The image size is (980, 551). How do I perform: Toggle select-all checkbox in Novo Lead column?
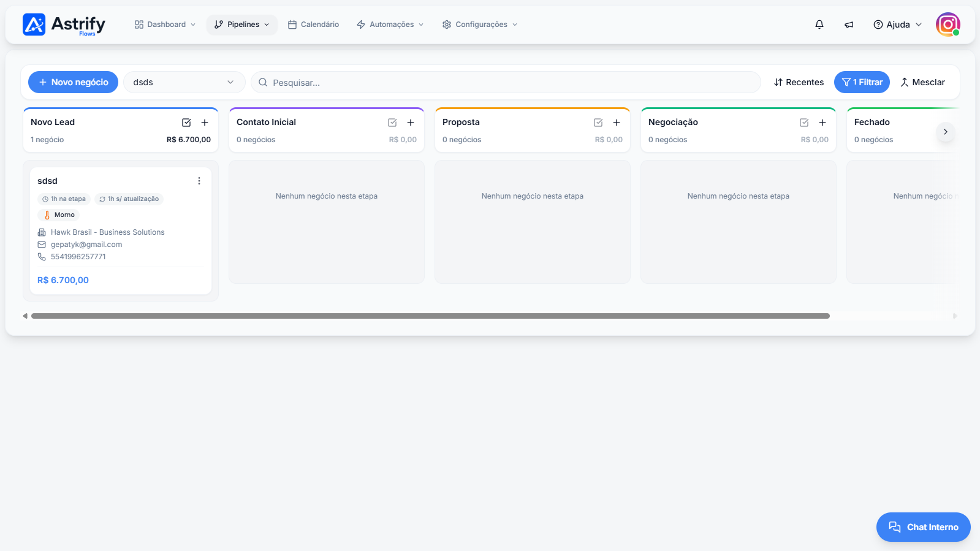(x=186, y=123)
